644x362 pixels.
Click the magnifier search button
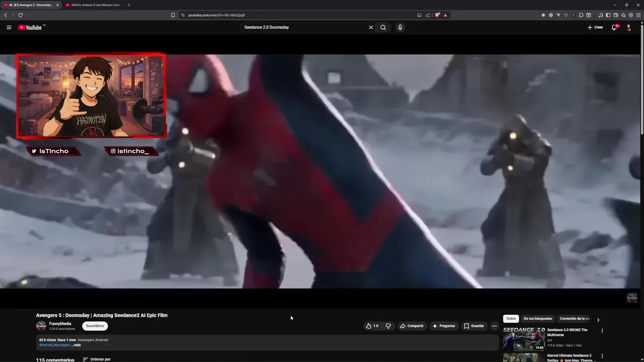(x=383, y=27)
